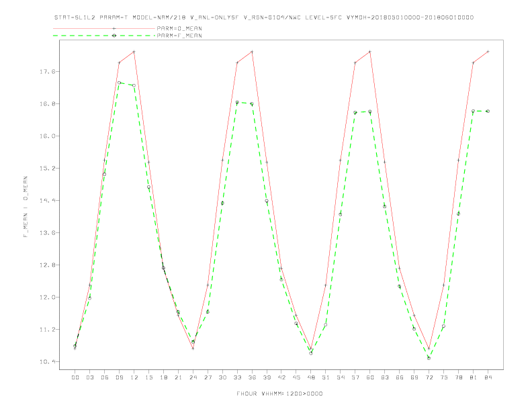Click the 03 forecast hour tick label
The image size is (532, 411).
pyautogui.click(x=89, y=377)
